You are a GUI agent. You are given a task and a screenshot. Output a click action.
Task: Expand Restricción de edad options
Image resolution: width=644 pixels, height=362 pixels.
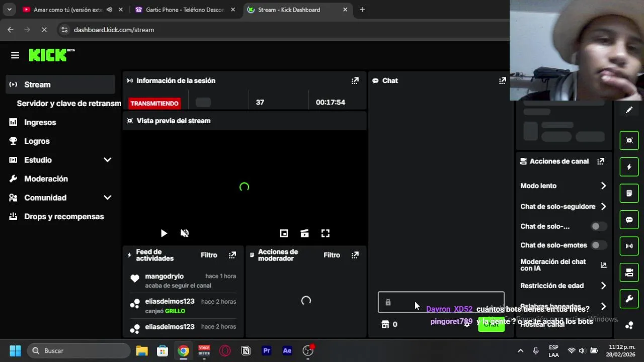603,286
